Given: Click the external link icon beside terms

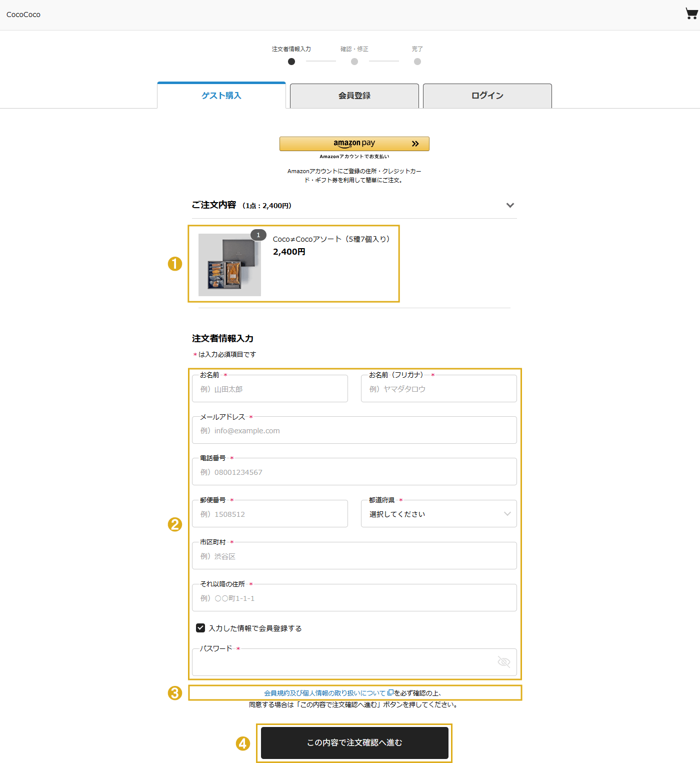Looking at the screenshot, I should (x=390, y=693).
